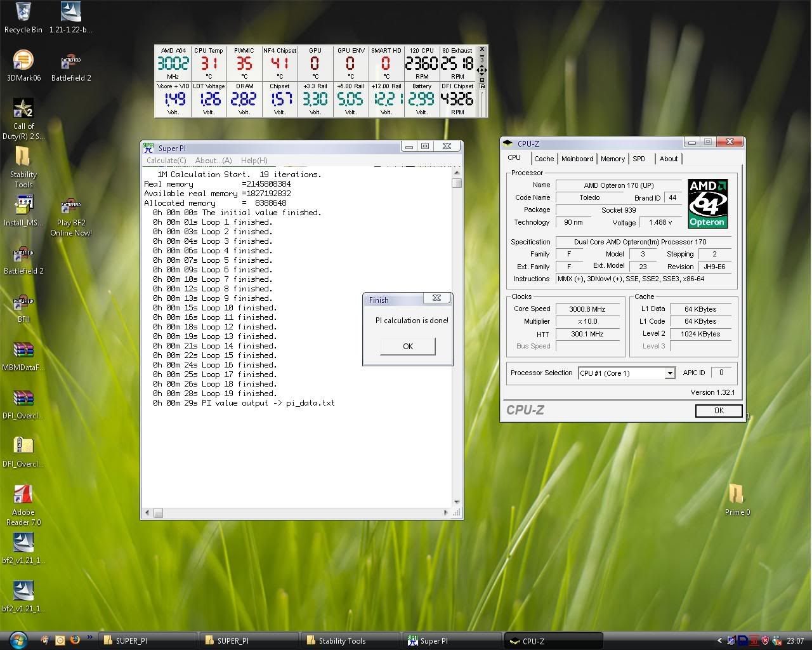812x650 pixels.
Task: Click the AMD 64 Opteron logo in CPU-Z
Action: 707,204
